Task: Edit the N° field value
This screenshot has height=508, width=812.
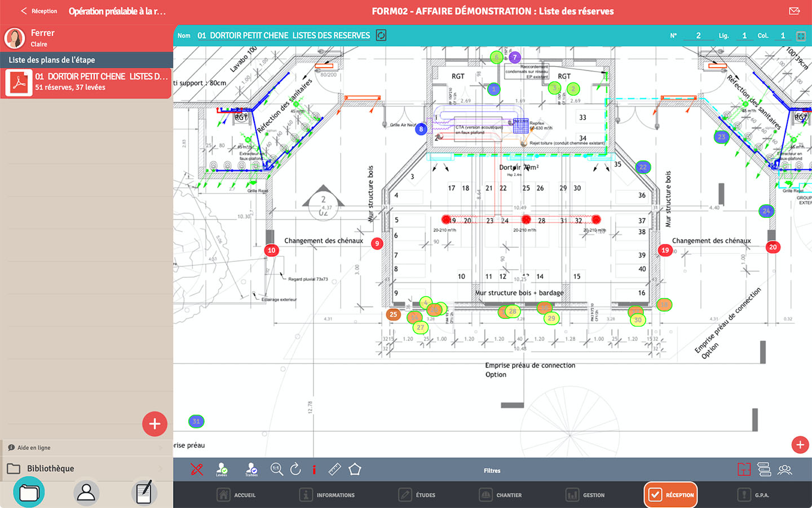Action: coord(698,36)
